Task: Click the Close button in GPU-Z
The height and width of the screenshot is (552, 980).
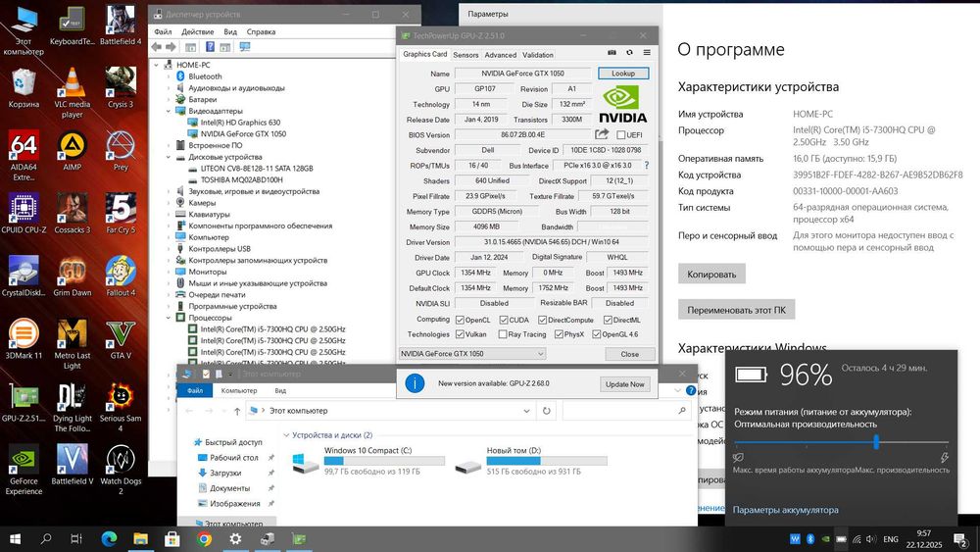Action: pyautogui.click(x=629, y=354)
